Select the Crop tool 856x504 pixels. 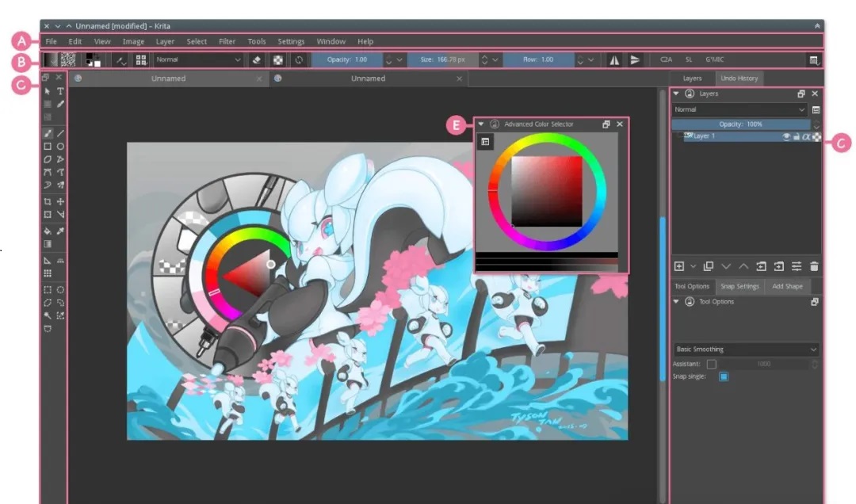[48, 202]
